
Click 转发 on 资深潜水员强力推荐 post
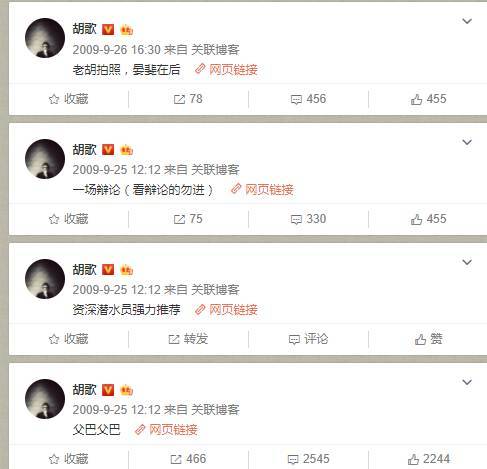[188, 339]
